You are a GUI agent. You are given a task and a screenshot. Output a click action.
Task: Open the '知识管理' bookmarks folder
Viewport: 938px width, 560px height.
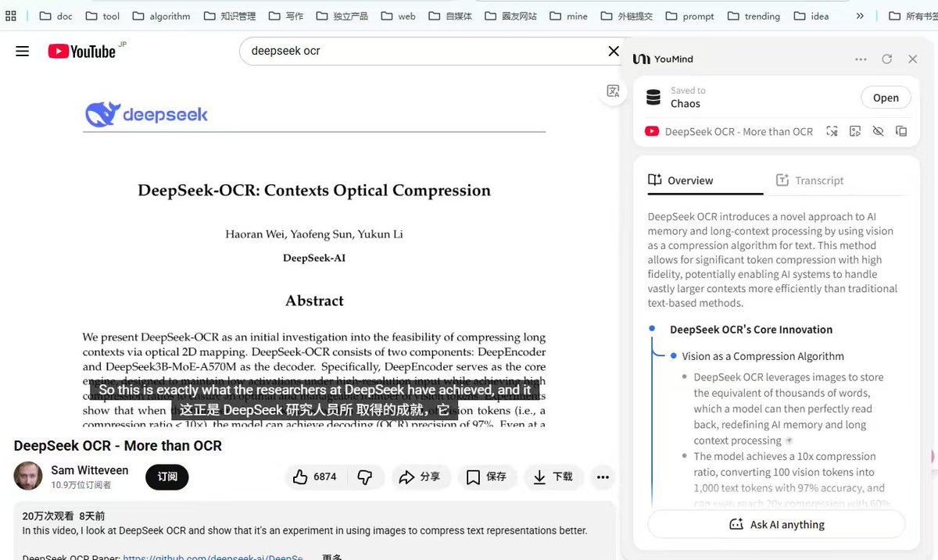230,16
